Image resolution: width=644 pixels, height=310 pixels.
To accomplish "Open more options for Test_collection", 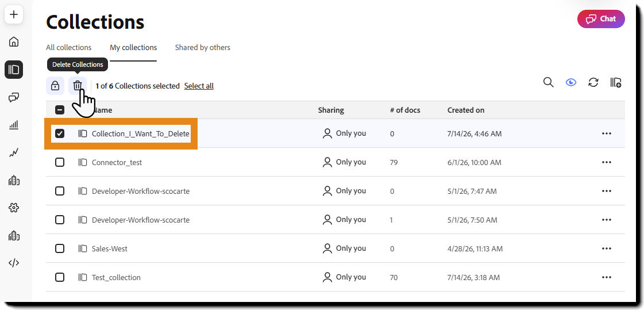I will click(607, 277).
